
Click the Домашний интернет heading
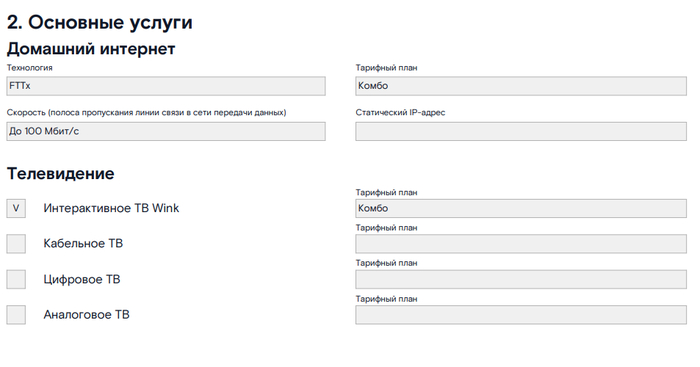(x=91, y=49)
